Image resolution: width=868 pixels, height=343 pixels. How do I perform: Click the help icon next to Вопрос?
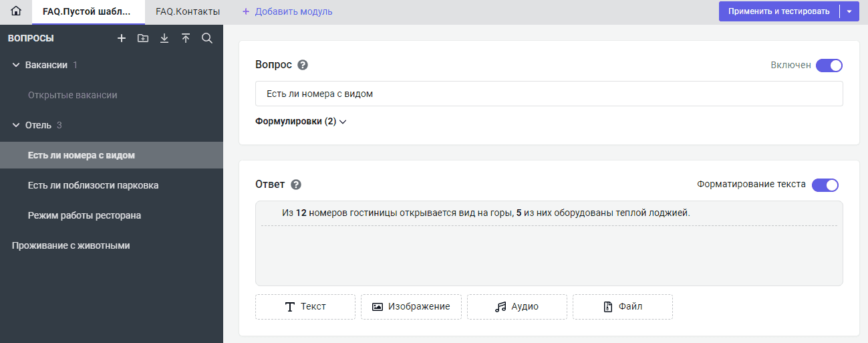pyautogui.click(x=303, y=65)
